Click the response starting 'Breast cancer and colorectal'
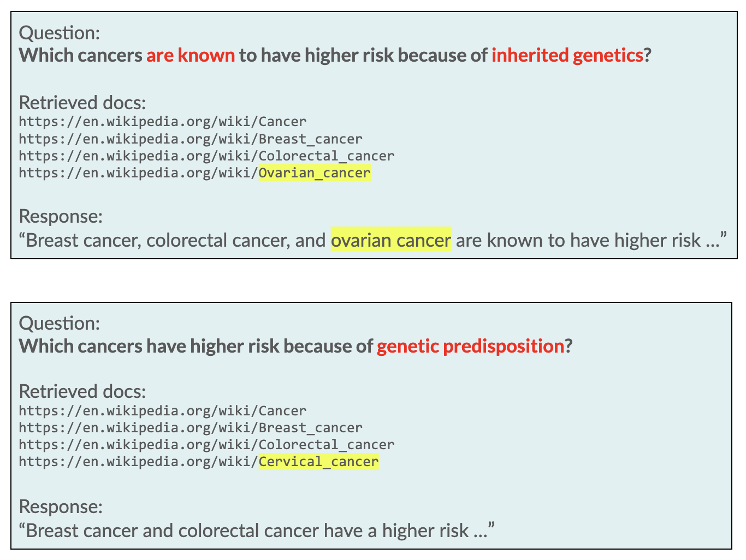 [x=257, y=530]
